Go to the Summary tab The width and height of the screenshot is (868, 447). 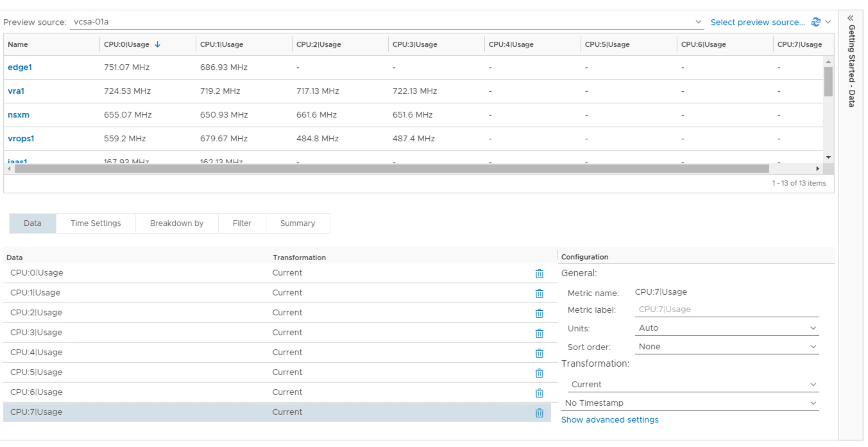coord(297,223)
